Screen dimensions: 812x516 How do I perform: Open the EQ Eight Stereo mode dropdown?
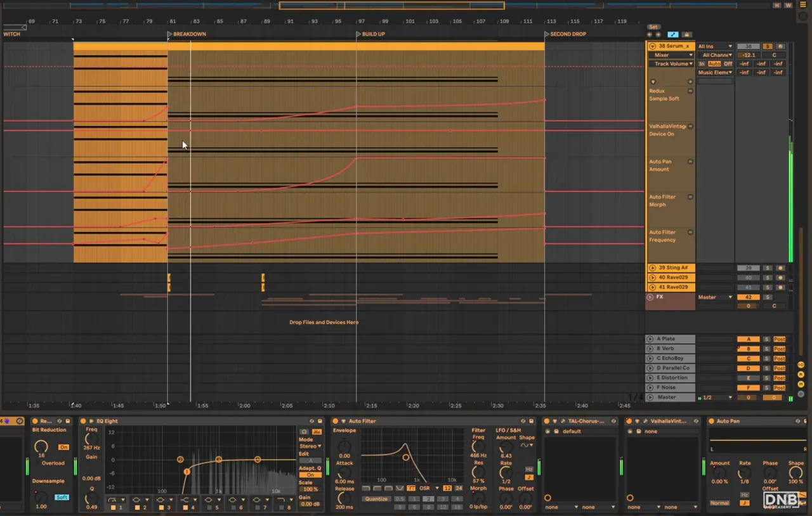click(310, 446)
